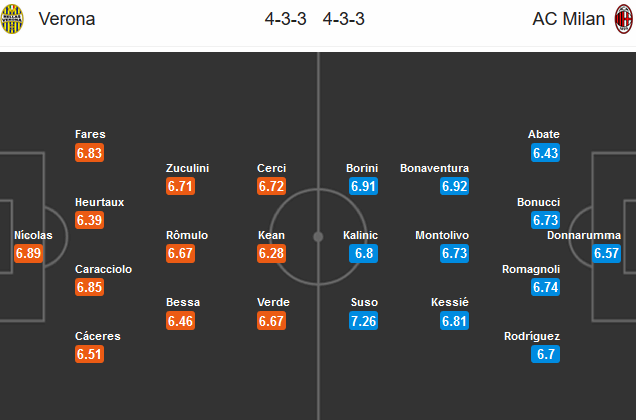The height and width of the screenshot is (420, 636).
Task: Click Fares's 6.83 rating badge
Action: point(90,153)
